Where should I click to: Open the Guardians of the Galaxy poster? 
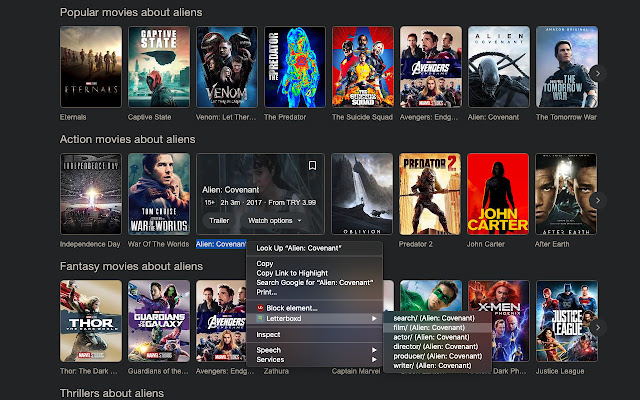click(x=159, y=321)
